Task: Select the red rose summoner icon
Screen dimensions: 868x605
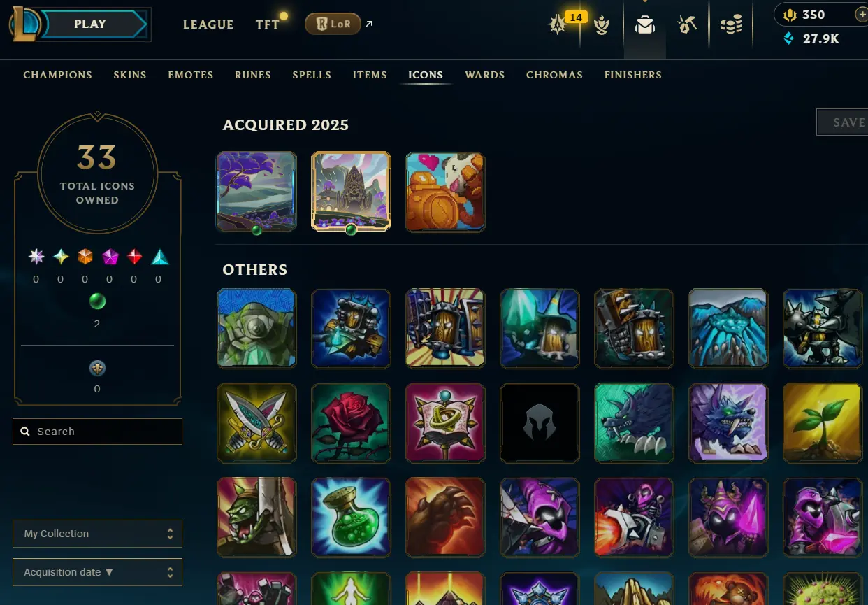Action: 351,422
